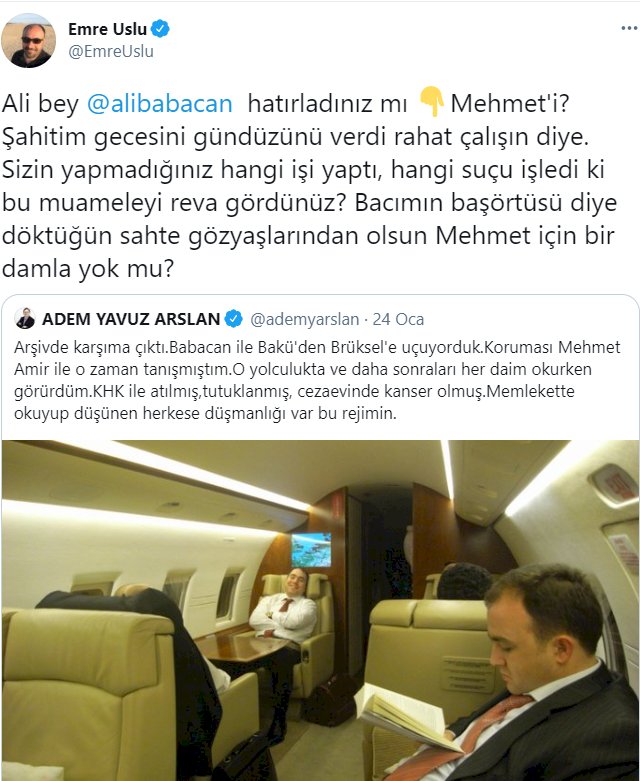Click the word 'Mehmet'i?' in the tweet

[x=510, y=104]
